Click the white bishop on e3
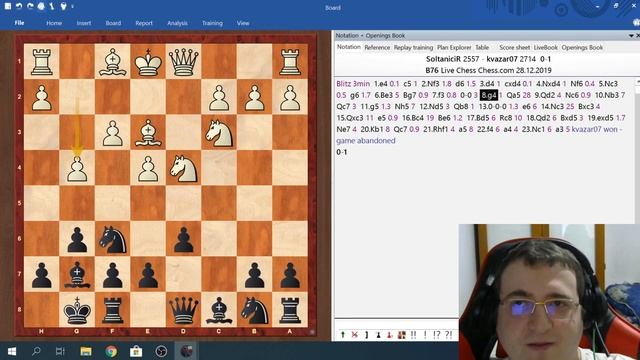Screen dimensions: 640x360 [x=148, y=133]
